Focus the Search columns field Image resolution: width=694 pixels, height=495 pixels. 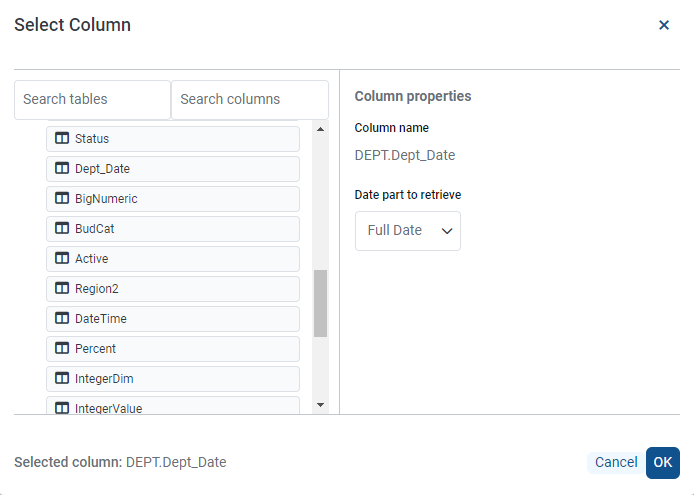coord(250,100)
